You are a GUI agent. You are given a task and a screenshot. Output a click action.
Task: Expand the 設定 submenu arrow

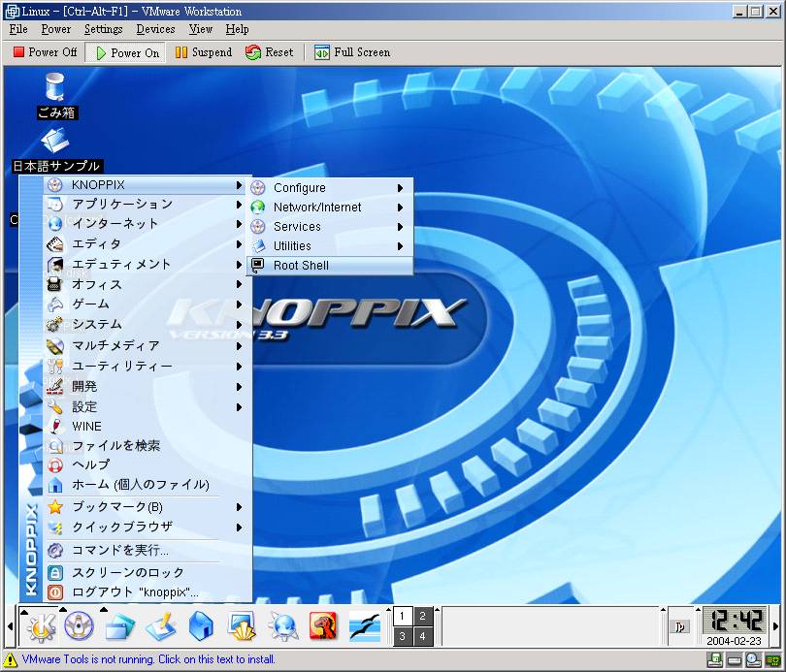tap(239, 407)
